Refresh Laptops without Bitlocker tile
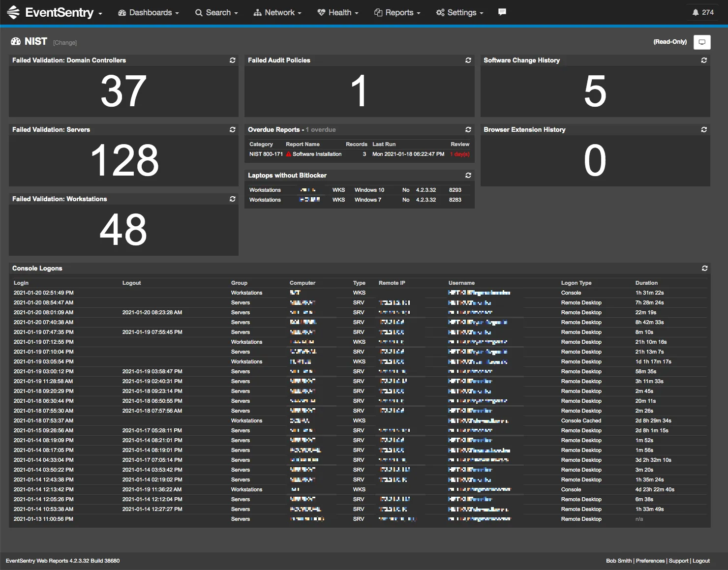 (468, 175)
